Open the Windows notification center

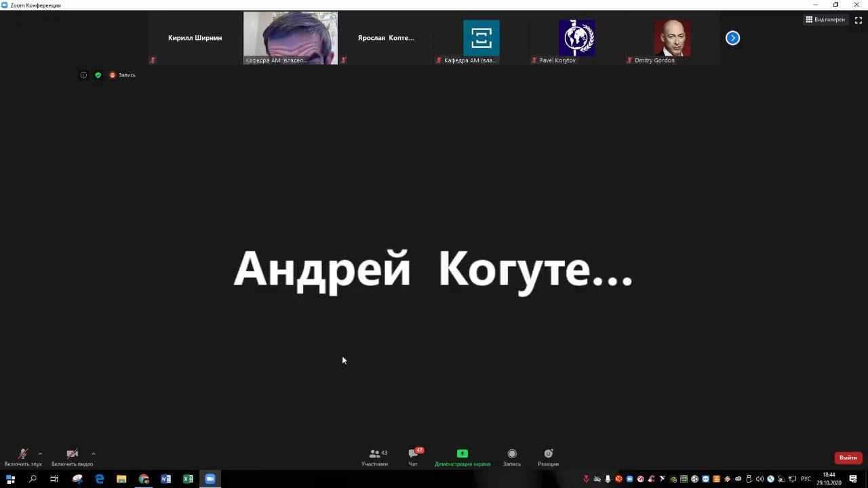(853, 479)
